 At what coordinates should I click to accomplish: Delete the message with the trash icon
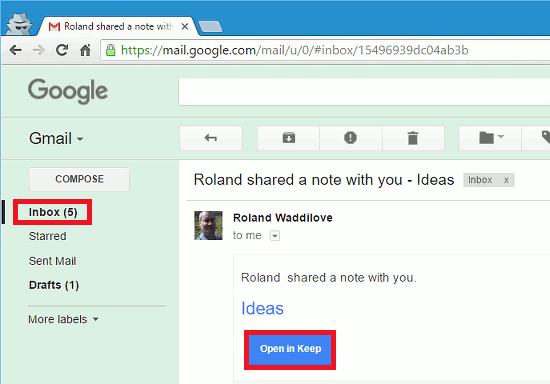click(x=413, y=138)
